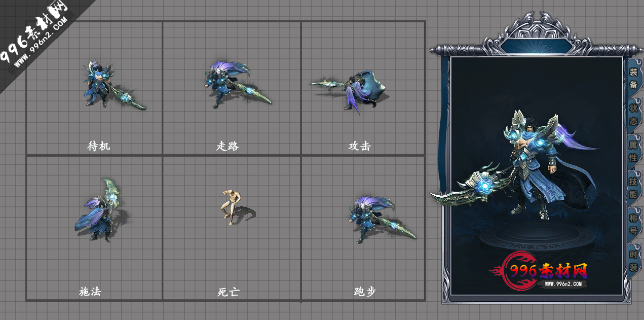Click the 走路 label text
The height and width of the screenshot is (320, 644).
(x=228, y=146)
